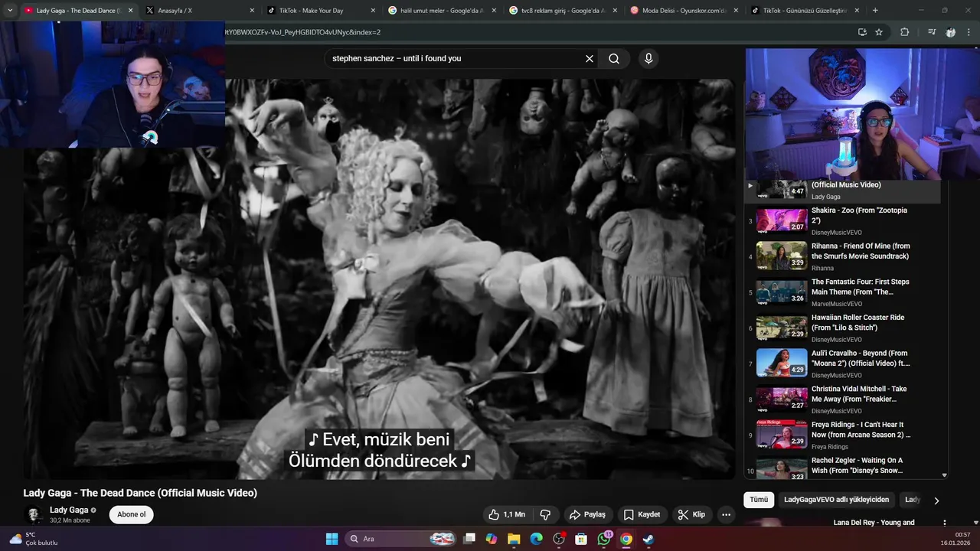Open Chrome three-dot menu
Screen dimensions: 980x551
969,32
